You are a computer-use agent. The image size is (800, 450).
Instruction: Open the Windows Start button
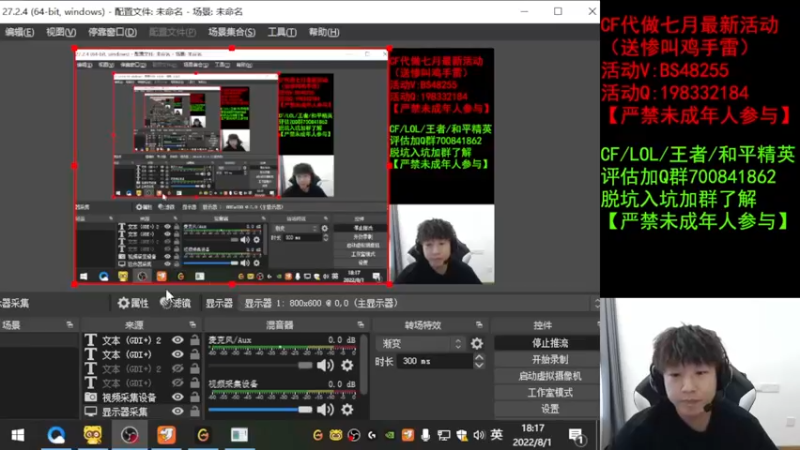tap(18, 435)
